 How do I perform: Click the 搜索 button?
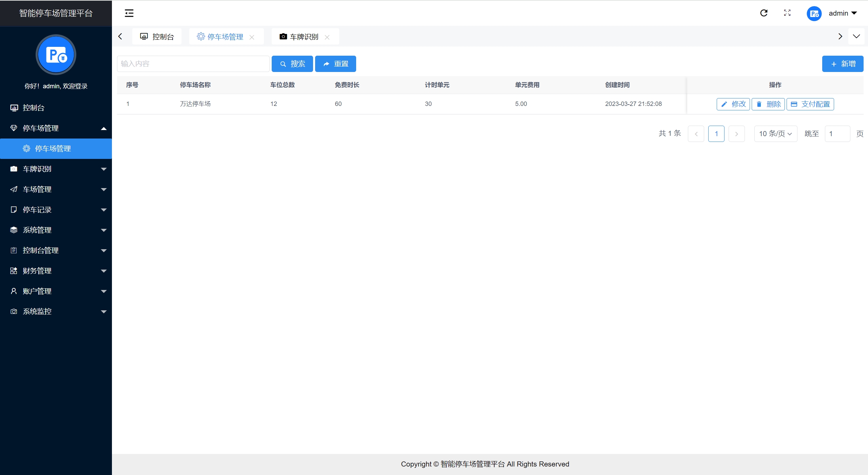pos(292,64)
